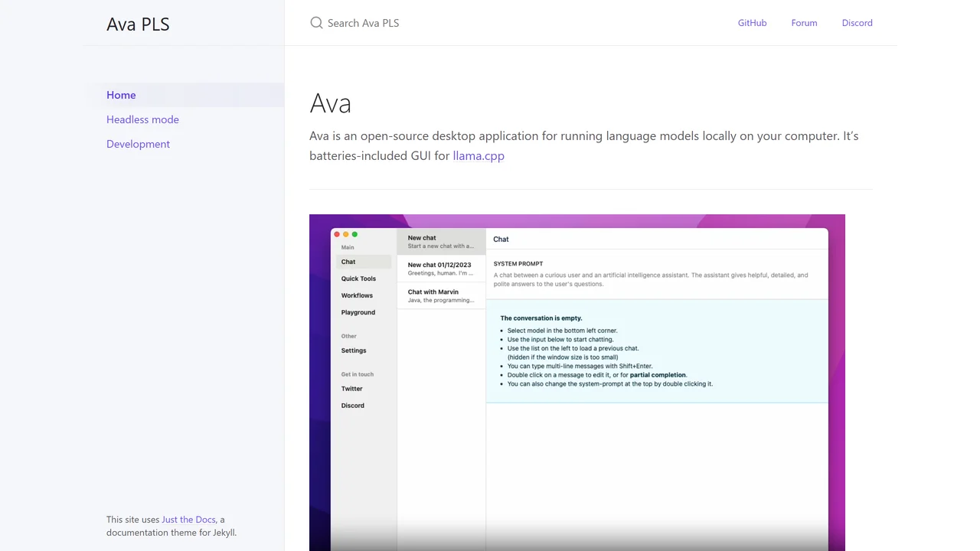Click "Twitter" in the app screenshot
Viewport: 980px width, 551px height.
[x=352, y=389]
